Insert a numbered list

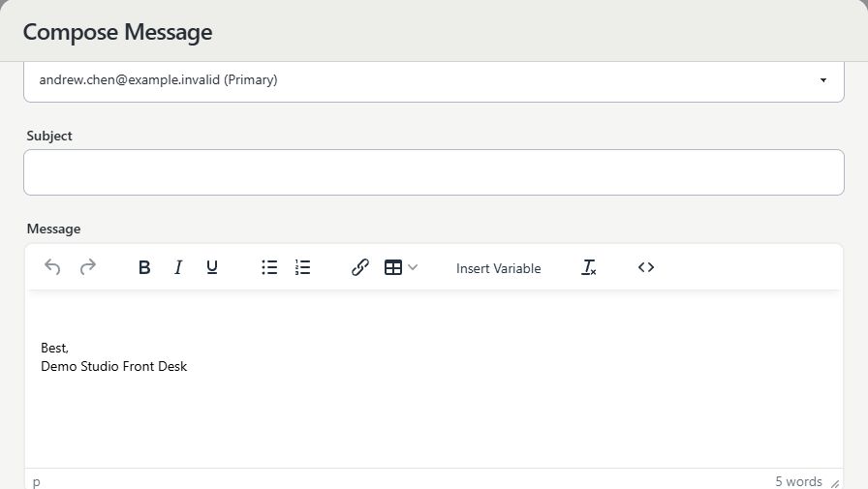click(303, 267)
